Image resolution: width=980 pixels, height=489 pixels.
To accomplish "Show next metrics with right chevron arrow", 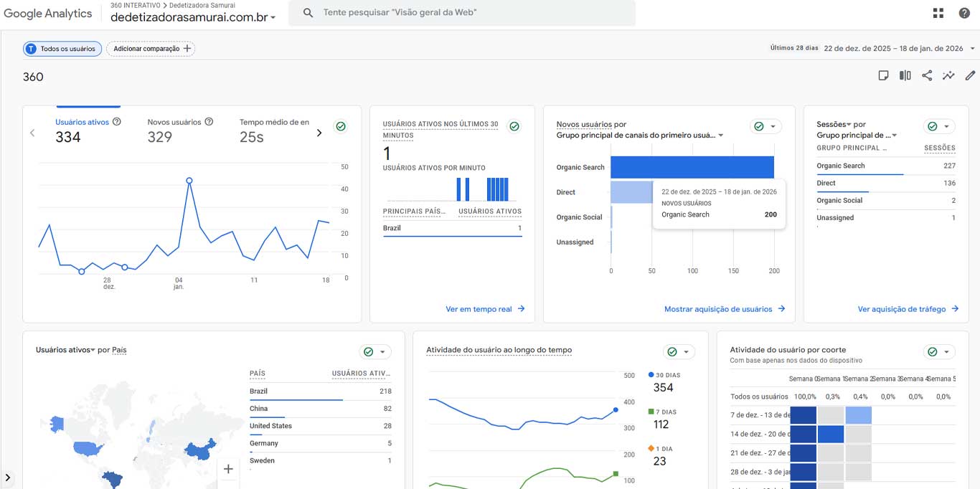I will pos(319,133).
